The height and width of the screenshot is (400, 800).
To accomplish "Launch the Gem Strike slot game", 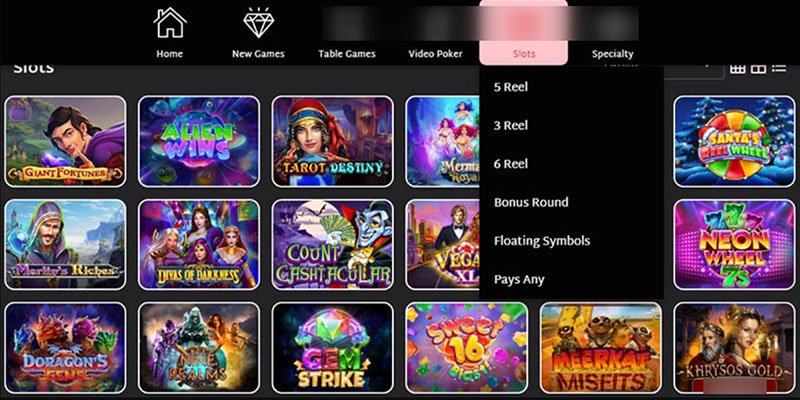I will pos(333,348).
